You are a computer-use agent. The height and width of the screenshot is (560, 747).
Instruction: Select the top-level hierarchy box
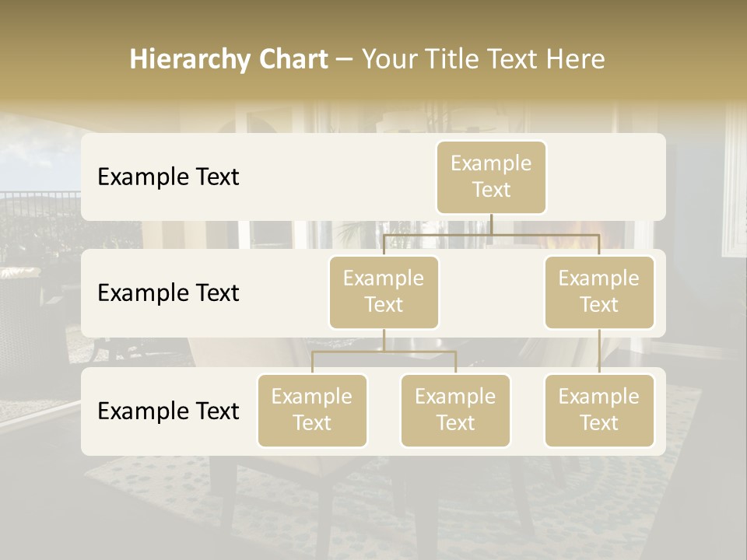coord(491,177)
